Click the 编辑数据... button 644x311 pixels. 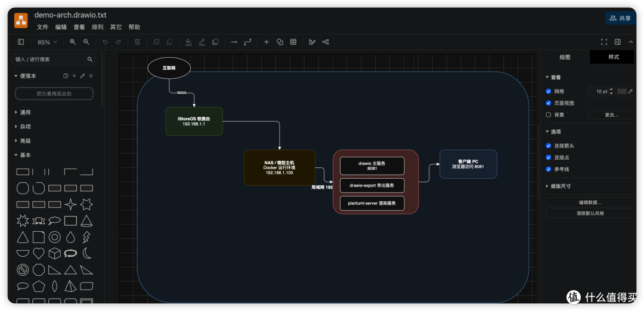point(590,203)
